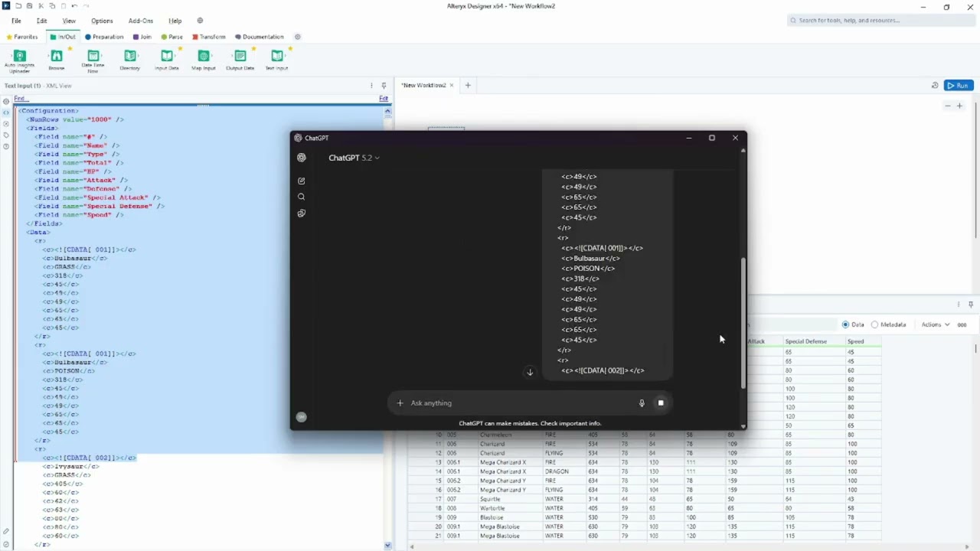
Task: Open tool palette settings gear icon
Action: coord(298,37)
